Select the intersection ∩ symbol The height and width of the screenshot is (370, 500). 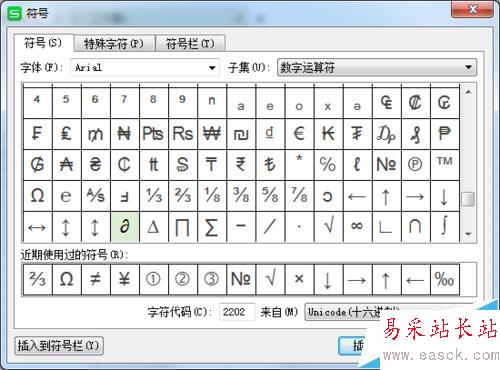click(416, 227)
